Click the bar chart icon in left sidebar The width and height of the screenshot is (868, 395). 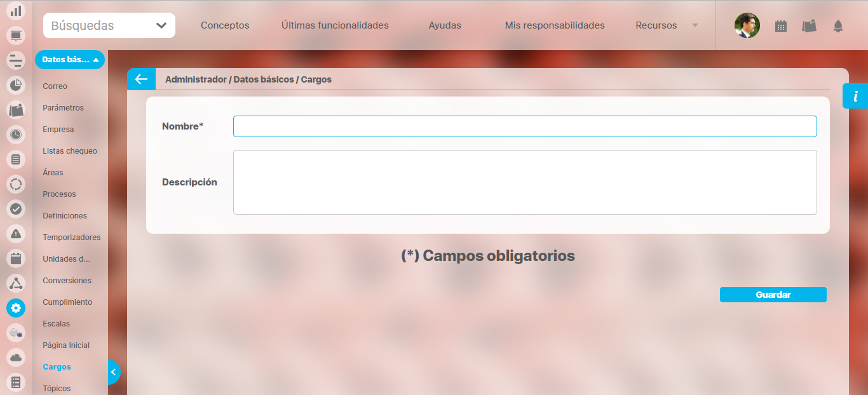pyautogui.click(x=16, y=11)
